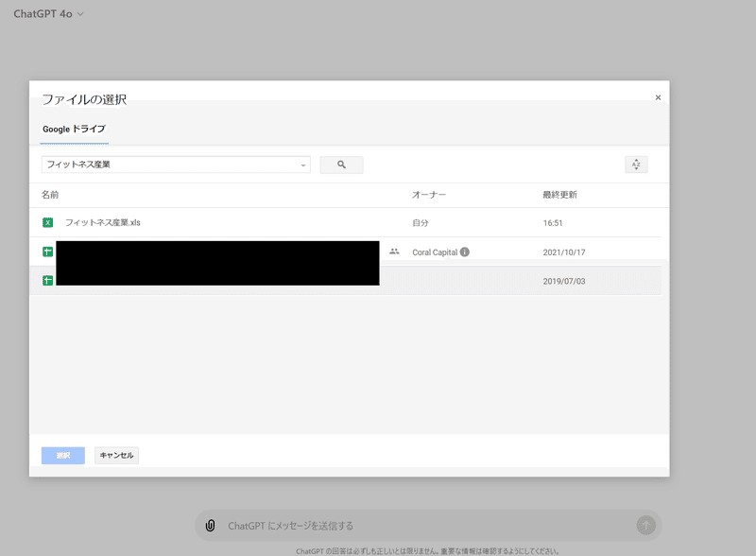Select the file named フィットネス産業.xls
The image size is (756, 556).
click(102, 223)
